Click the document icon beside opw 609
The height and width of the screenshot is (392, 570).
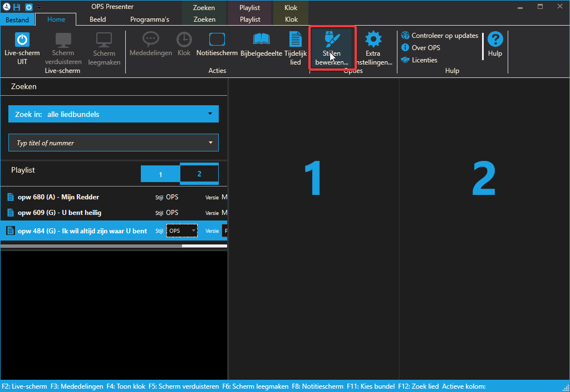click(11, 213)
